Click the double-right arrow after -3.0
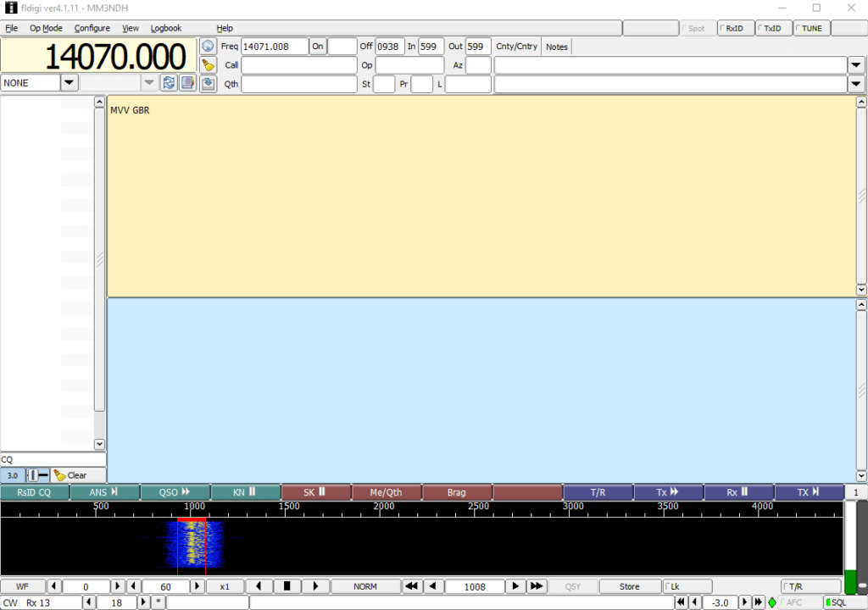The height and width of the screenshot is (610, 868). (x=759, y=602)
